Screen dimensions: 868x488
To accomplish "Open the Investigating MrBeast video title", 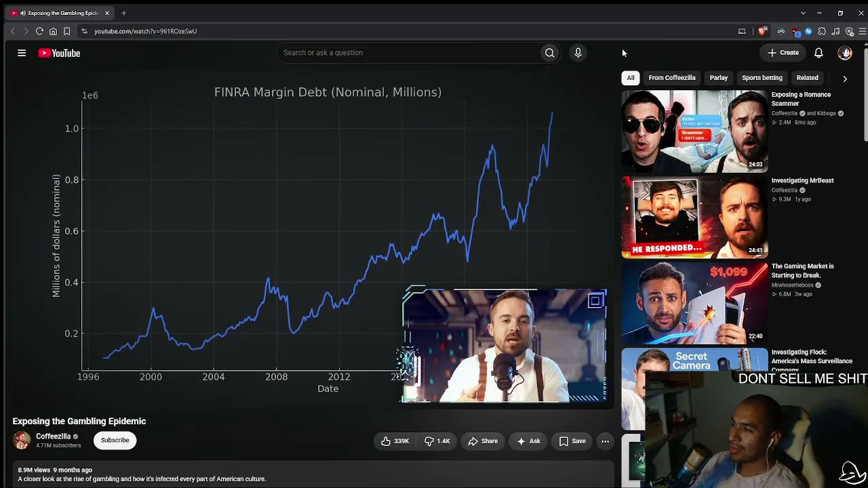I will tap(802, 181).
